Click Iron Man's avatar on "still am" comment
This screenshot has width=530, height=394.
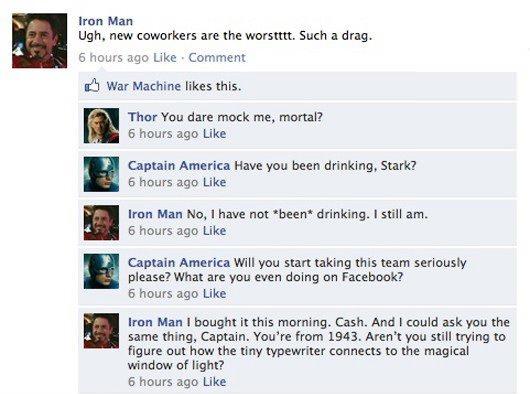click(x=101, y=222)
